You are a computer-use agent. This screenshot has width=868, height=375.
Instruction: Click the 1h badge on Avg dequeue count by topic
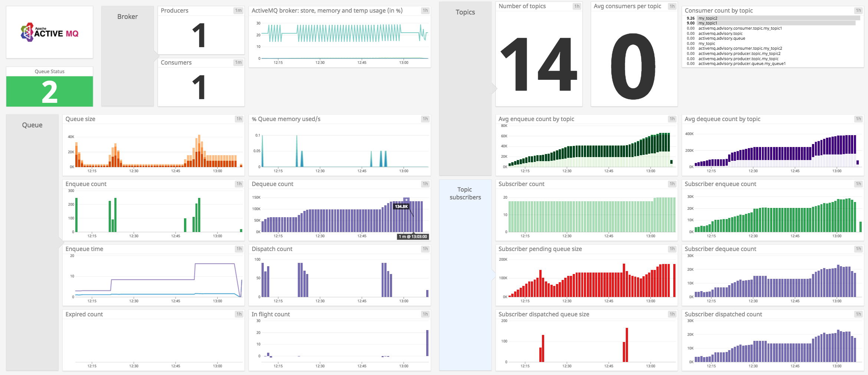[858, 118]
